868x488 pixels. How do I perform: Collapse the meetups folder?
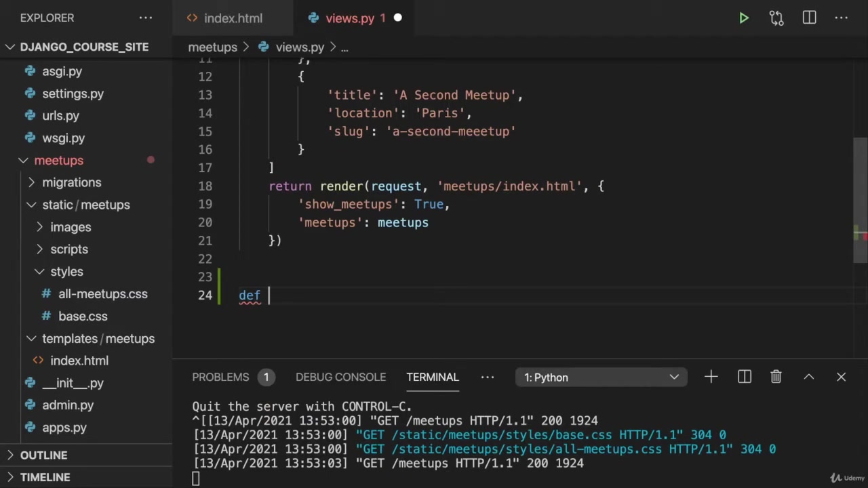click(x=58, y=161)
